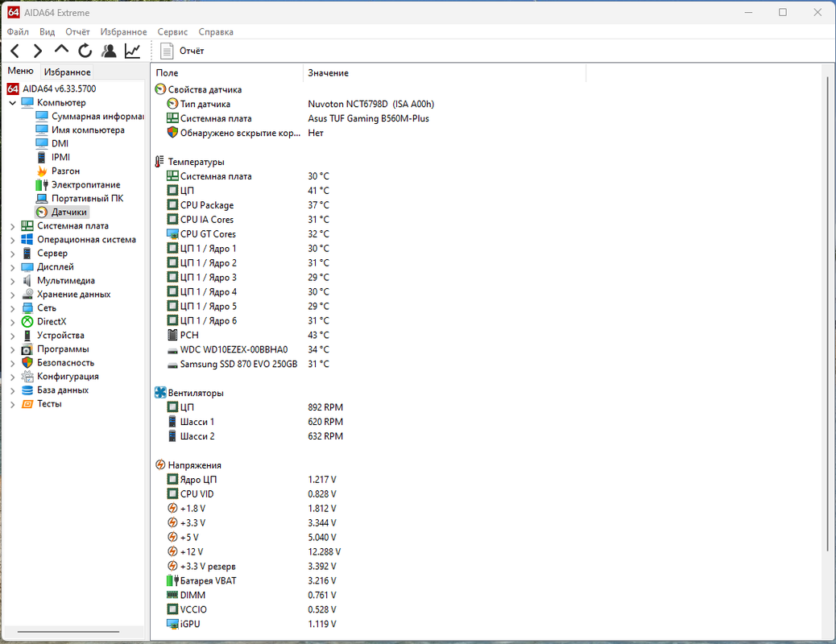
Task: Switch to the Меню sidebar tab
Action: [x=20, y=71]
